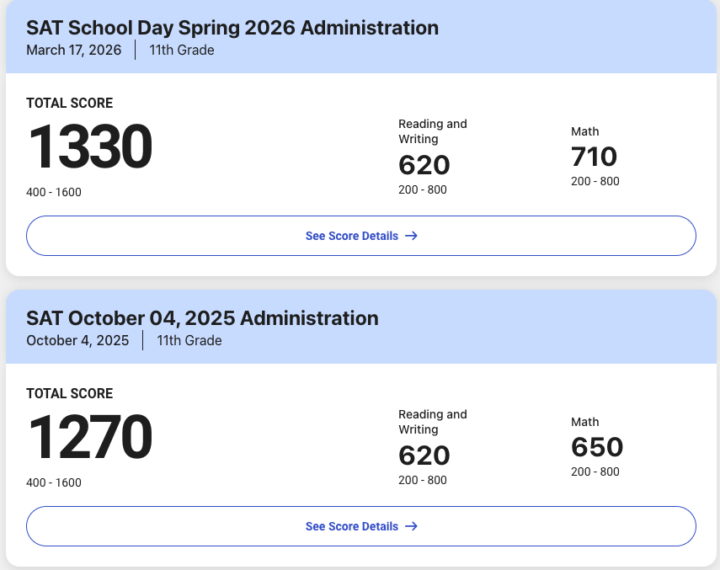Click TOTAL SCORE label in Spring 2026 card
The height and width of the screenshot is (570, 720).
coord(69,103)
